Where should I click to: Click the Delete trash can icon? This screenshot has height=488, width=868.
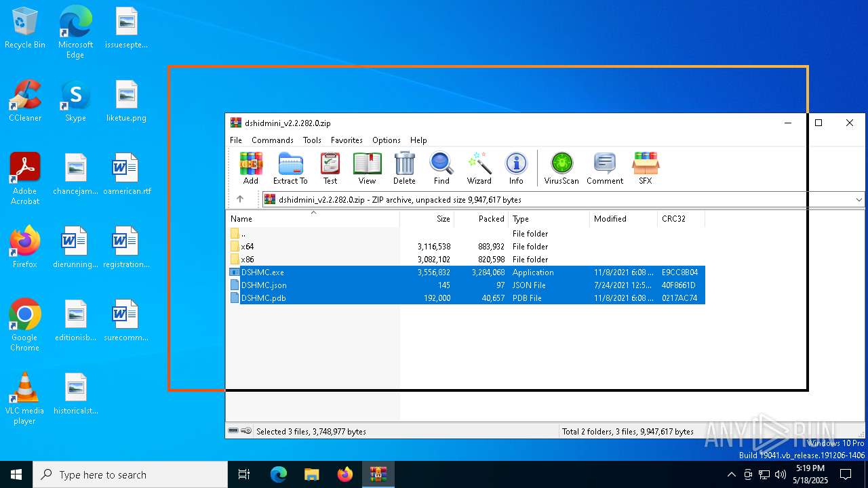pyautogui.click(x=404, y=168)
